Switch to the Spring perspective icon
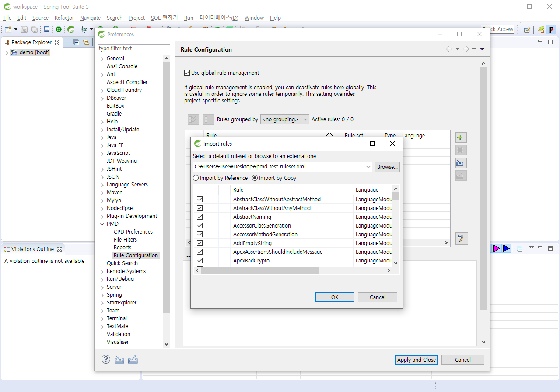Viewport: 560px width, 392px height. coord(541,30)
